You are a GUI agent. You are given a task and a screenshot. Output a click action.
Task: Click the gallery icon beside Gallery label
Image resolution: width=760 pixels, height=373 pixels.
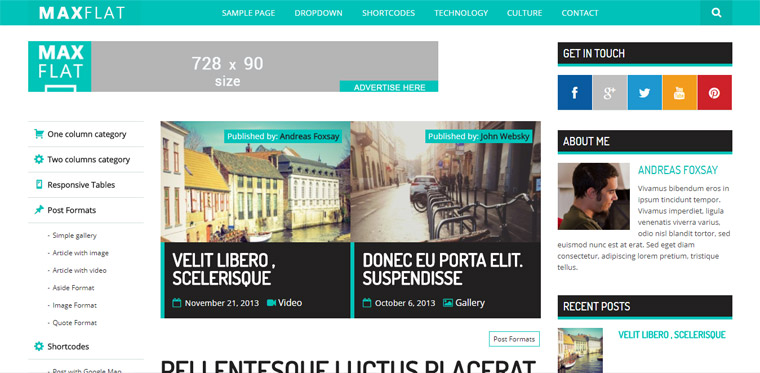[x=448, y=303]
